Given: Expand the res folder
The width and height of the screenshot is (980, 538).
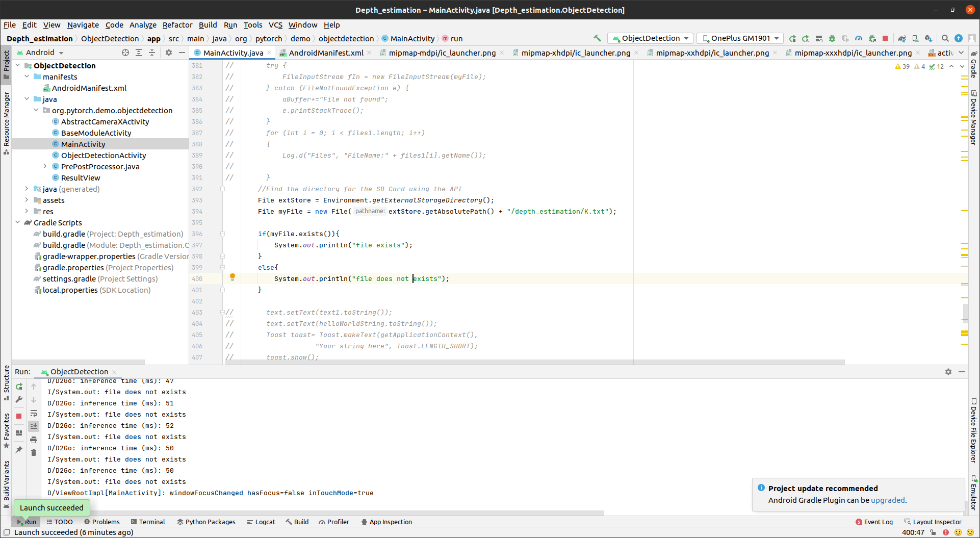Looking at the screenshot, I should 27,211.
